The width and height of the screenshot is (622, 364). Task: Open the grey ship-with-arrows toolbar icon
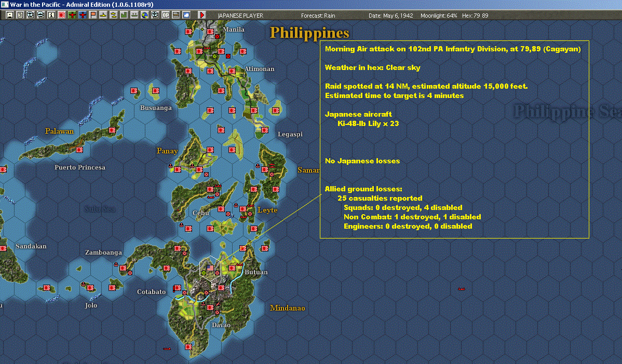click(134, 15)
